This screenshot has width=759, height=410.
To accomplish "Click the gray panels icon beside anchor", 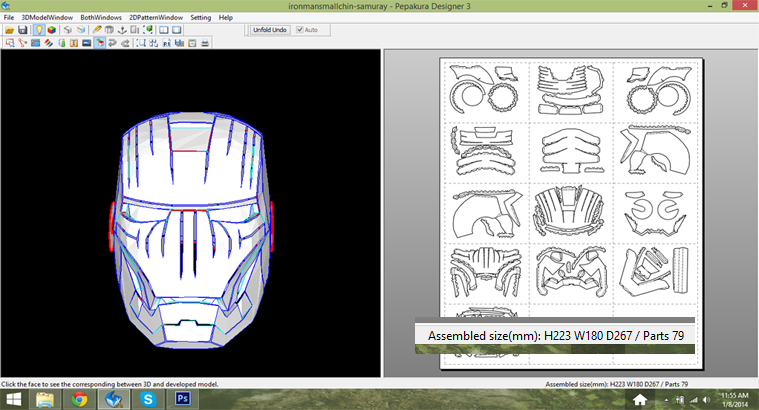I will click(x=135, y=30).
